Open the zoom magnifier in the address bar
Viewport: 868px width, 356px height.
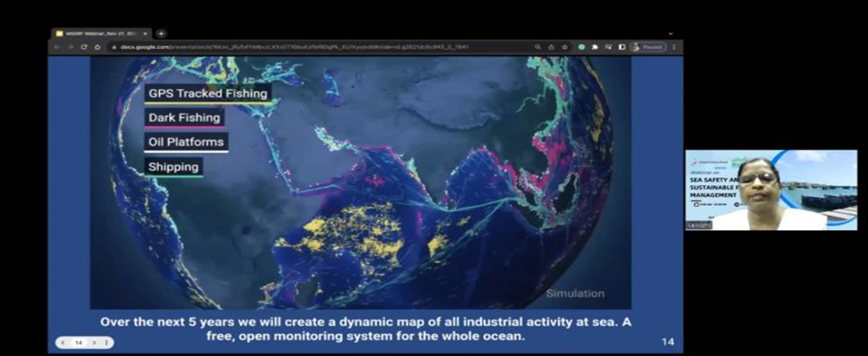coord(537,47)
